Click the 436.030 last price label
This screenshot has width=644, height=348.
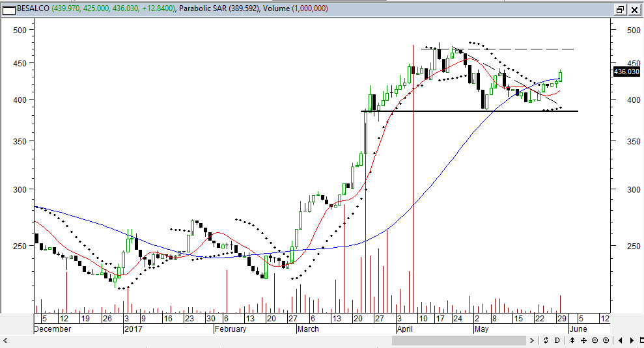(x=626, y=72)
